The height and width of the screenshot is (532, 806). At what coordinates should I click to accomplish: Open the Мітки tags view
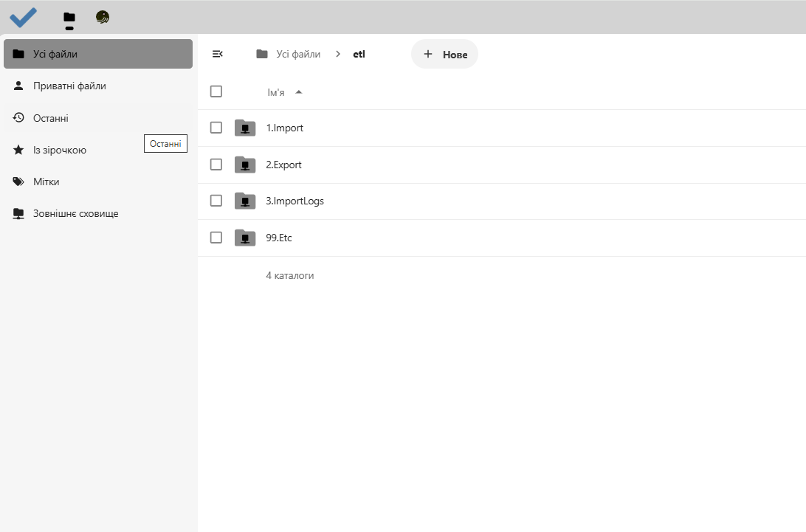[46, 181]
